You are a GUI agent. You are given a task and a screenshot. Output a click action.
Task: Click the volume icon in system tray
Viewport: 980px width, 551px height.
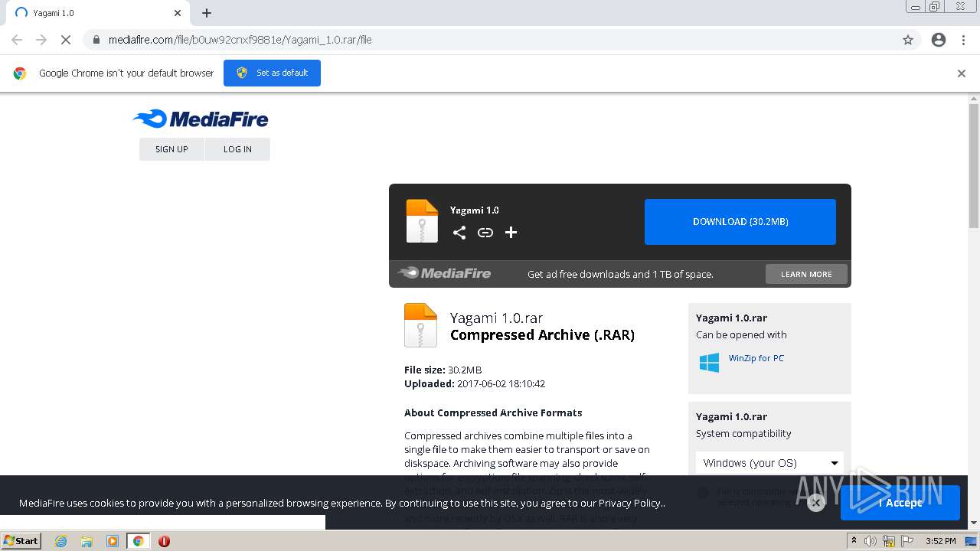(871, 541)
